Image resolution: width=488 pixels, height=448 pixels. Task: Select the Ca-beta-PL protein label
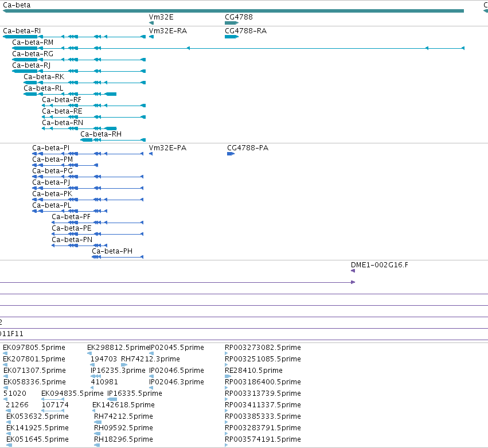(52, 205)
